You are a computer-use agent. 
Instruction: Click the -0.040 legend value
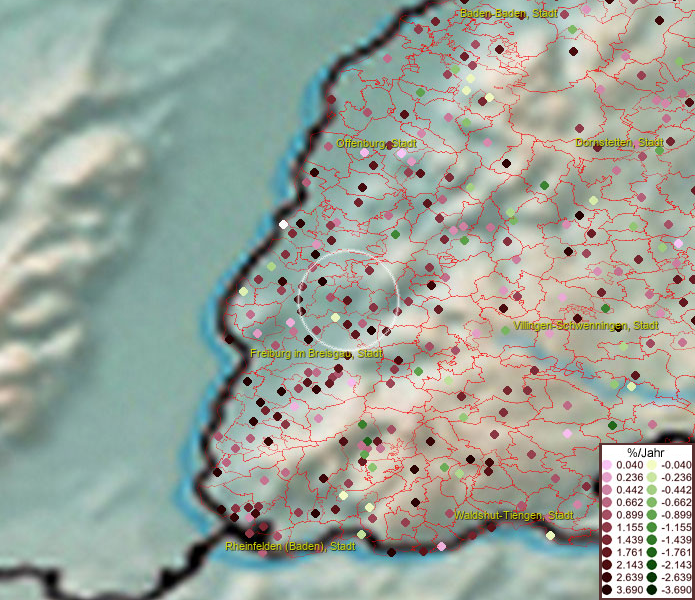(x=676, y=465)
